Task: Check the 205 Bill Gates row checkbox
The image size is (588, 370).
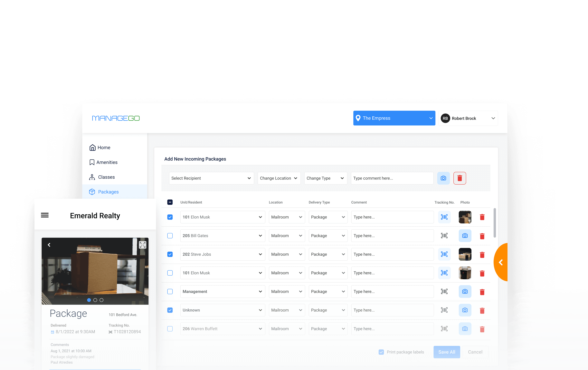Action: coord(170,236)
